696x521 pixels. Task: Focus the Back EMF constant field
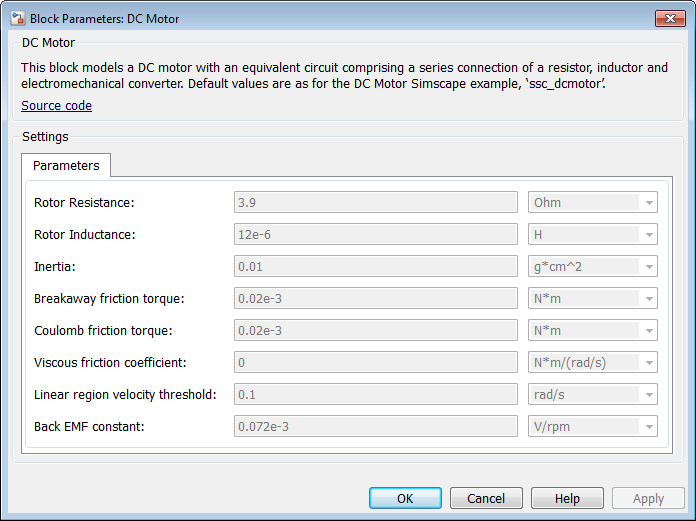[x=375, y=426]
